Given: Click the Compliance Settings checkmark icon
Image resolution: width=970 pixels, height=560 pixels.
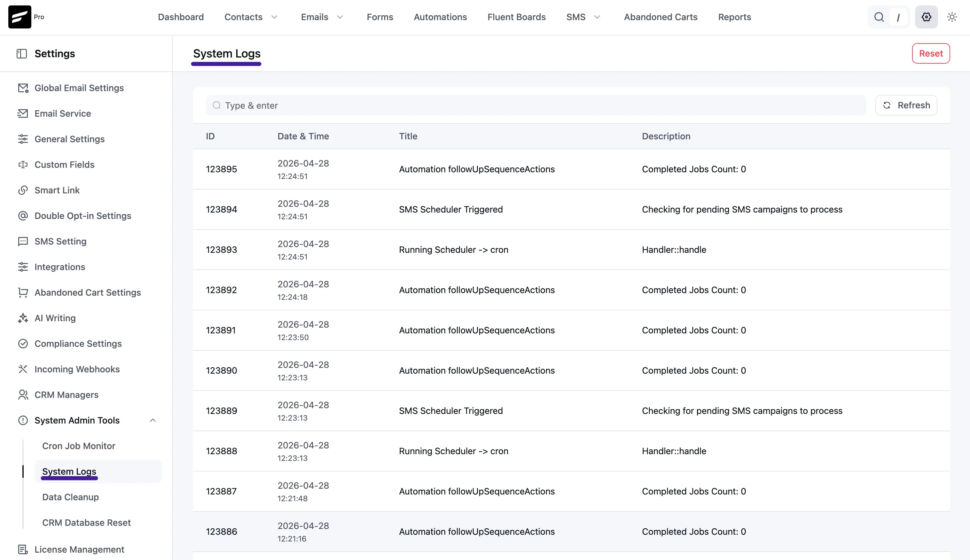Looking at the screenshot, I should [x=23, y=344].
